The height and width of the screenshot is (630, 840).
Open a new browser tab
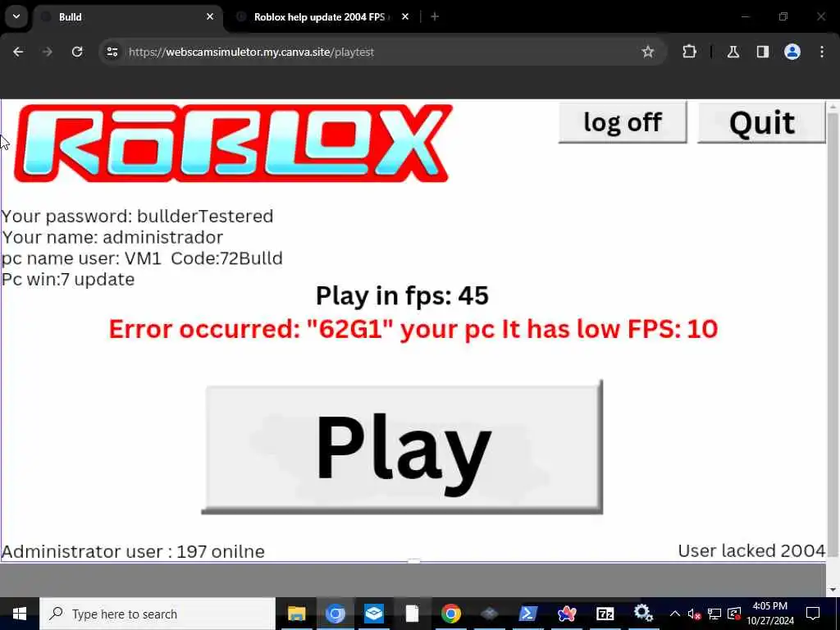pos(435,17)
